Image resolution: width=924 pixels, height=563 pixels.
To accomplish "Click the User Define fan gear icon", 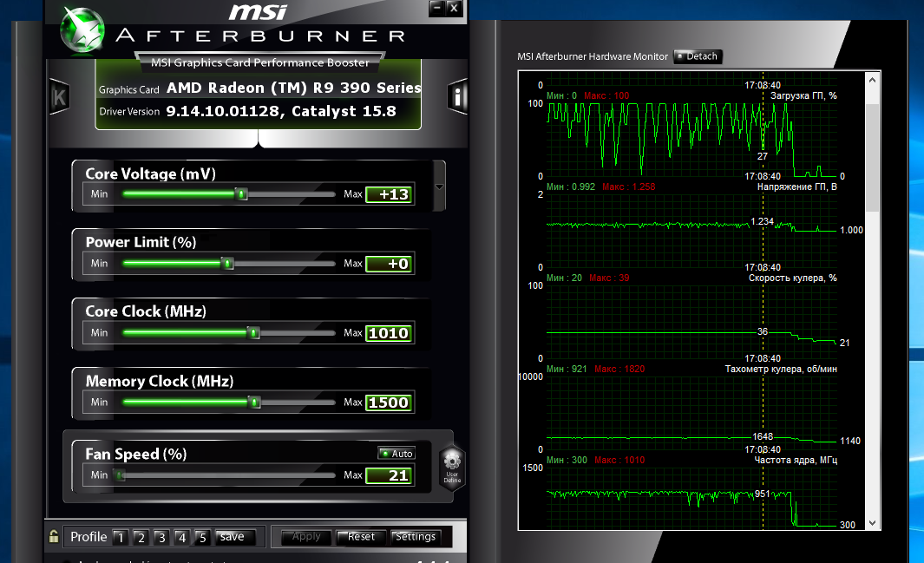I will click(x=452, y=468).
